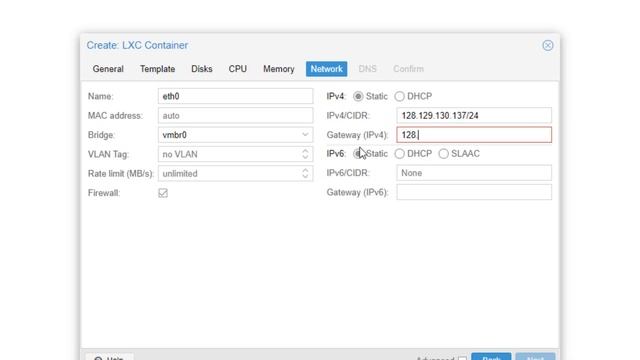Focus the MAC address field
Image resolution: width=640 pixels, height=360 pixels.
click(236, 116)
